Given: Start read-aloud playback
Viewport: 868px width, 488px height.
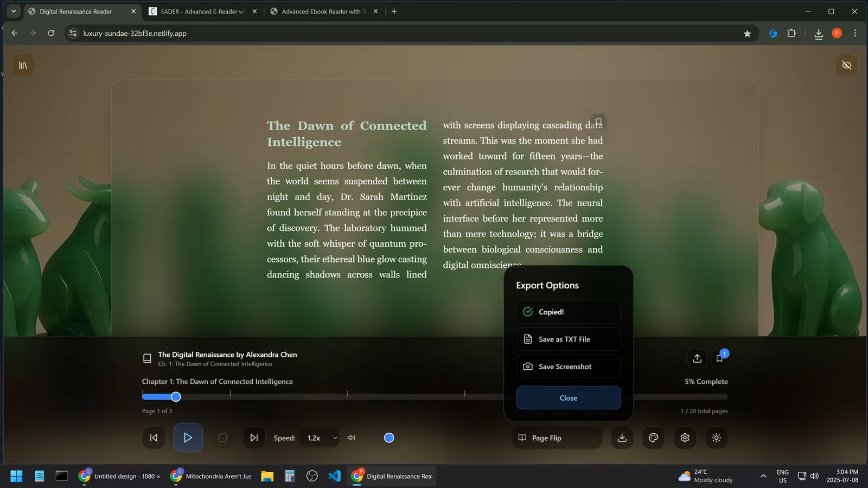Looking at the screenshot, I should point(188,438).
